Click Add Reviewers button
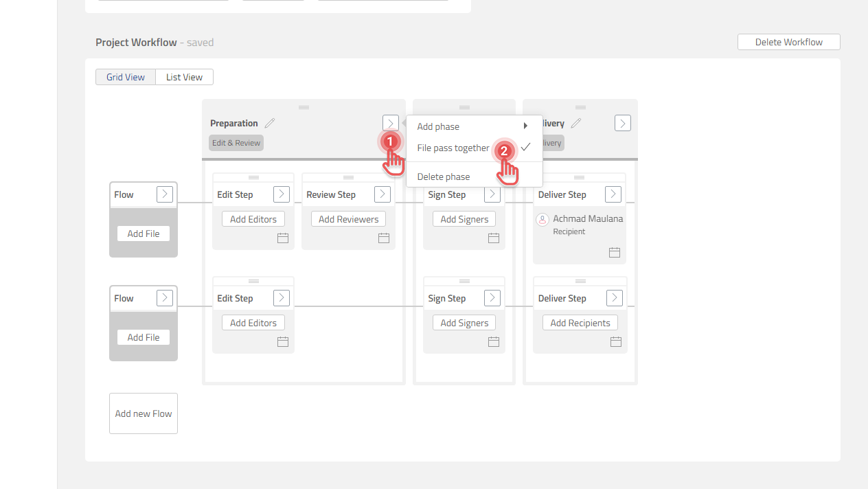Image resolution: width=868 pixels, height=489 pixels. tap(348, 219)
